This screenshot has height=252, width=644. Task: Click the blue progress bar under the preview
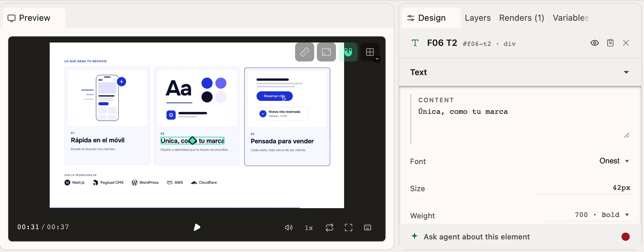pyautogui.click(x=175, y=208)
